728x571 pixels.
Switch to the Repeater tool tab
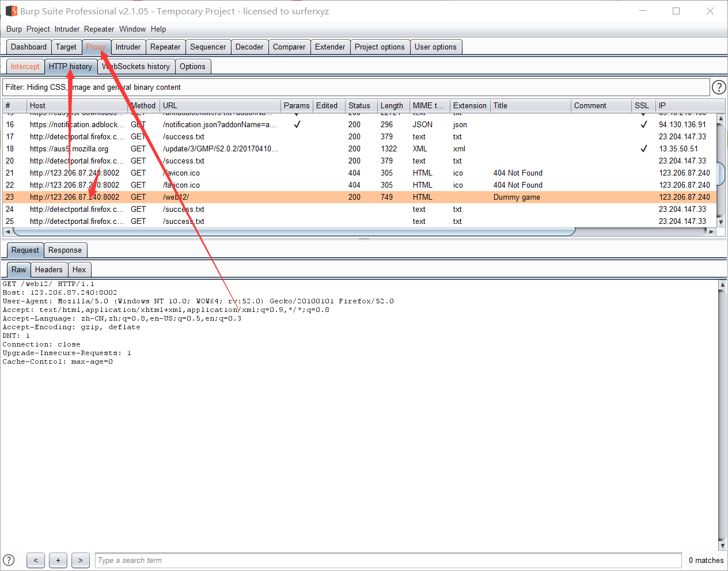[165, 47]
